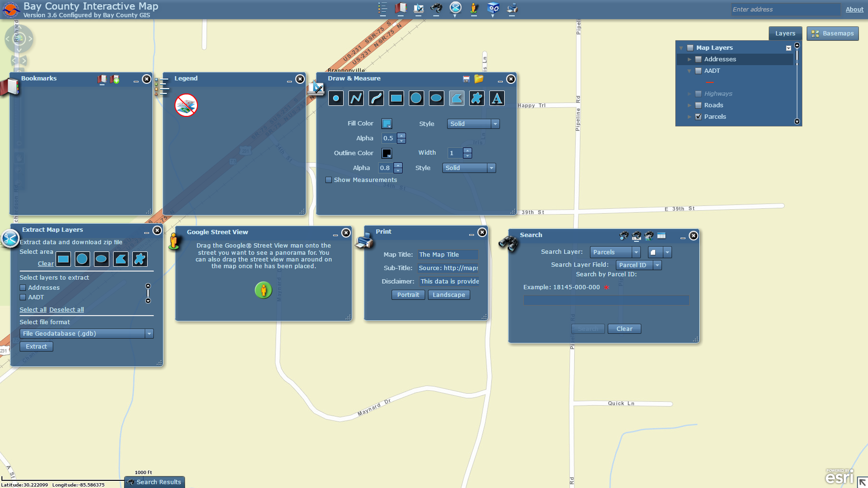
Task: Open the file format dropdown in Extract Map Layers
Action: [150, 333]
